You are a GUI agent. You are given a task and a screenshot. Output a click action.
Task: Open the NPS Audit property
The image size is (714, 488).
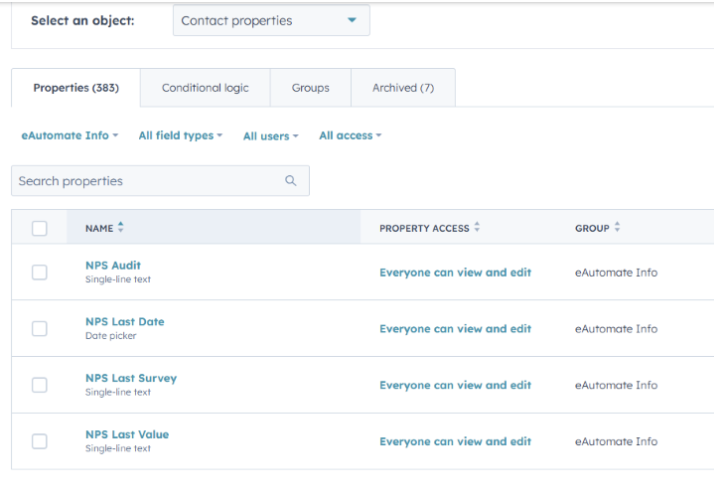pyautogui.click(x=113, y=265)
